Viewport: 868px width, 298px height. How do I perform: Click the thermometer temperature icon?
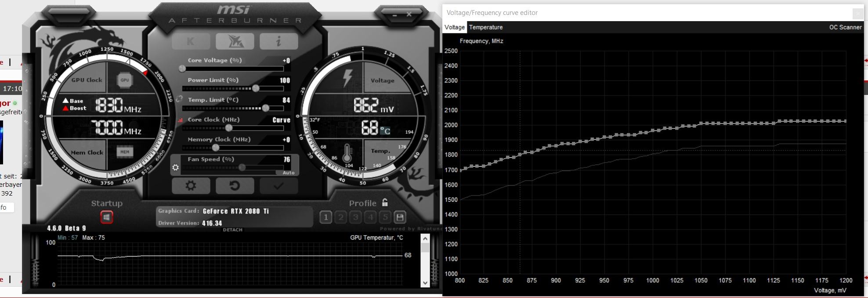[x=347, y=153]
